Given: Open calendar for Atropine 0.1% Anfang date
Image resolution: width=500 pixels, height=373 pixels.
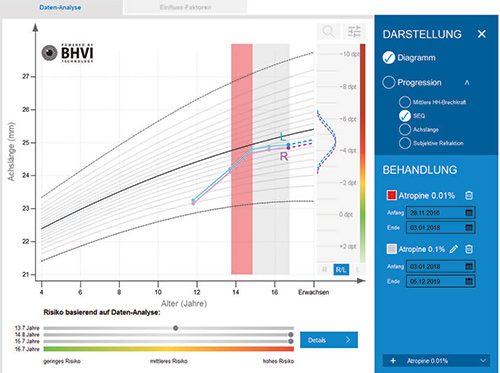Looking at the screenshot, I should [x=469, y=267].
